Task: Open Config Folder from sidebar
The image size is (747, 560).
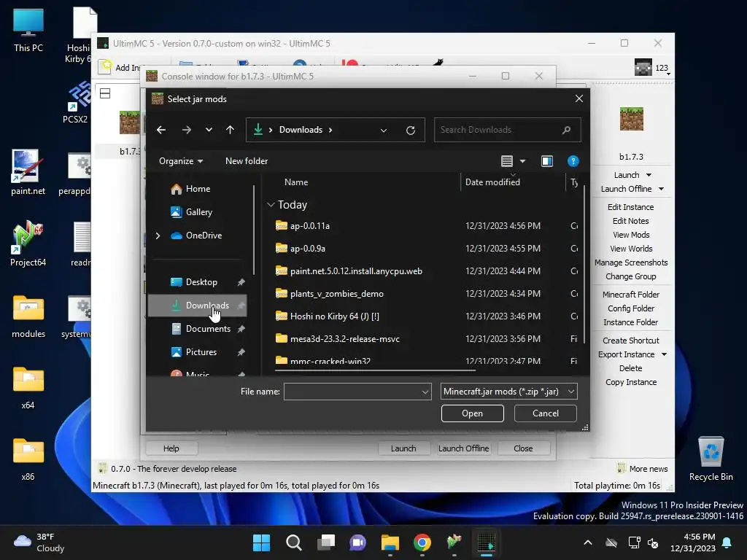Action: tap(631, 308)
